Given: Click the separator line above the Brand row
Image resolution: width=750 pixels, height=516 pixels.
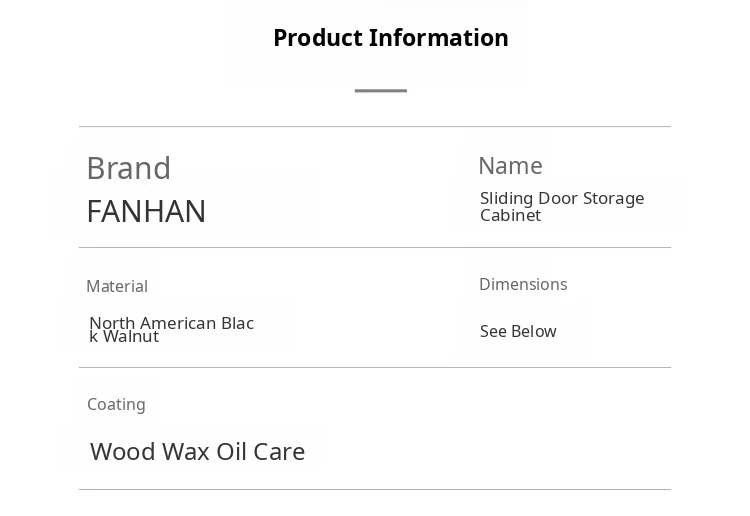Looking at the screenshot, I should [375, 127].
